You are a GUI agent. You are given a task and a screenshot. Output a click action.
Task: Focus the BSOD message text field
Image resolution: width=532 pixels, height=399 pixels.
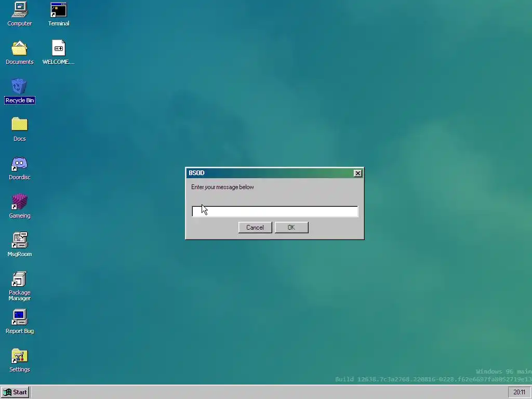[x=275, y=211]
